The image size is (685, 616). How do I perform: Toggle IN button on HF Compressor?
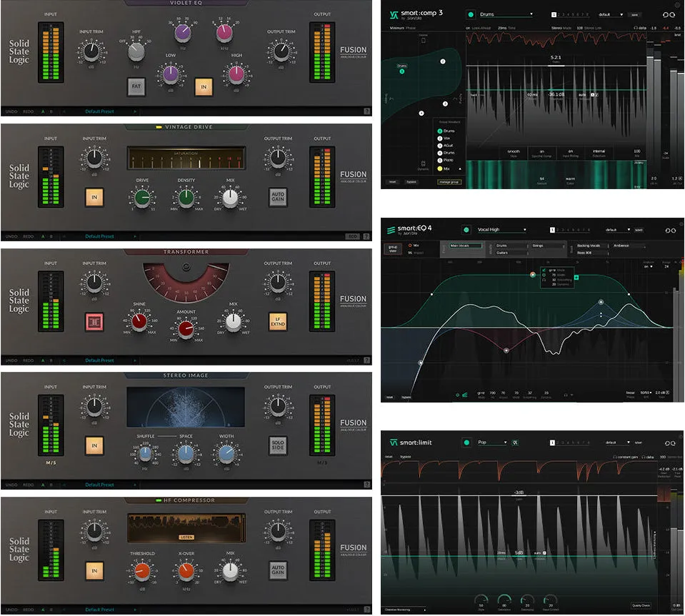pos(94,570)
